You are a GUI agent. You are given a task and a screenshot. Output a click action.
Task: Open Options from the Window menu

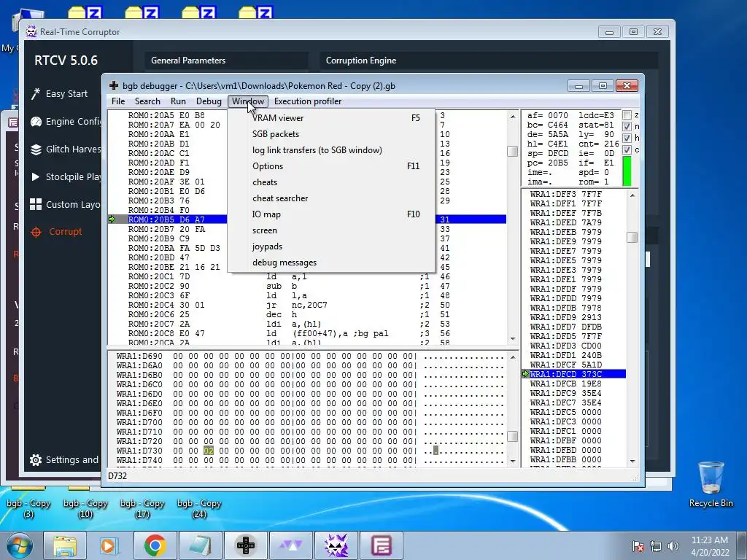coord(331,166)
